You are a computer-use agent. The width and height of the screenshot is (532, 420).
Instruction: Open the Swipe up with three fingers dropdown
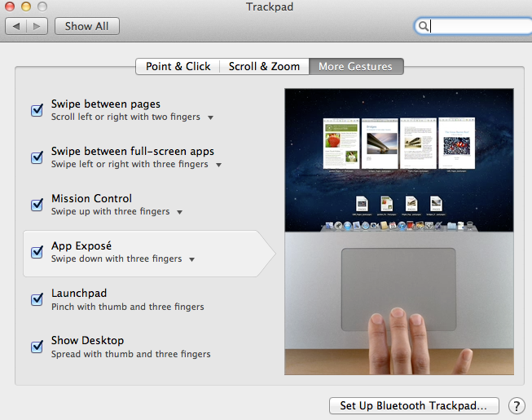coord(179,212)
